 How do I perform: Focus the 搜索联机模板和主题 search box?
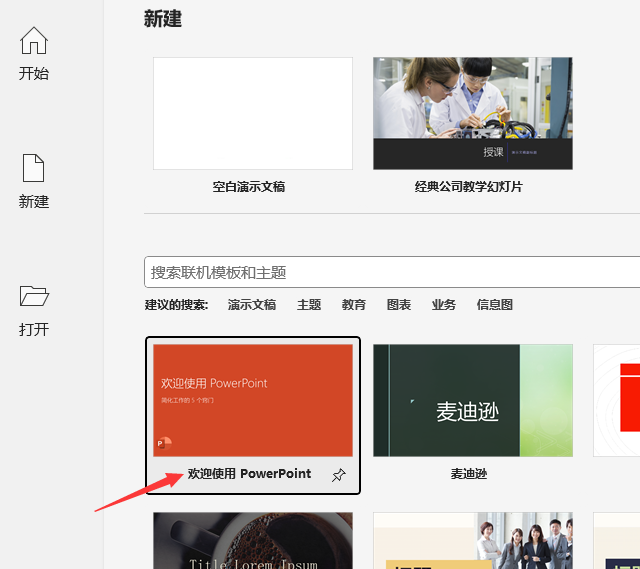(x=392, y=272)
